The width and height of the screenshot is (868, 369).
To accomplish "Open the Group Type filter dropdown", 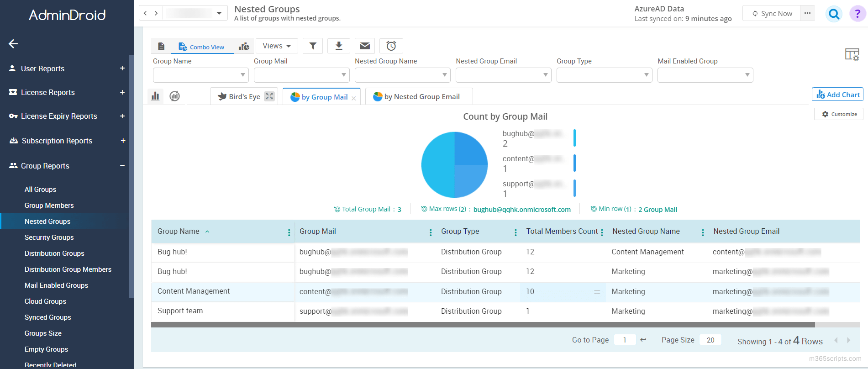I will pos(605,75).
